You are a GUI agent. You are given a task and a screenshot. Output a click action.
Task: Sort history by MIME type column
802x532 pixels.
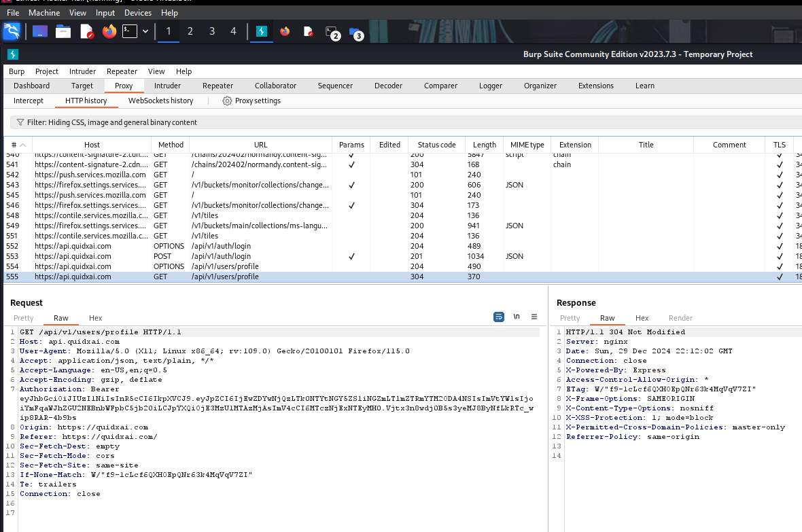[x=527, y=145]
